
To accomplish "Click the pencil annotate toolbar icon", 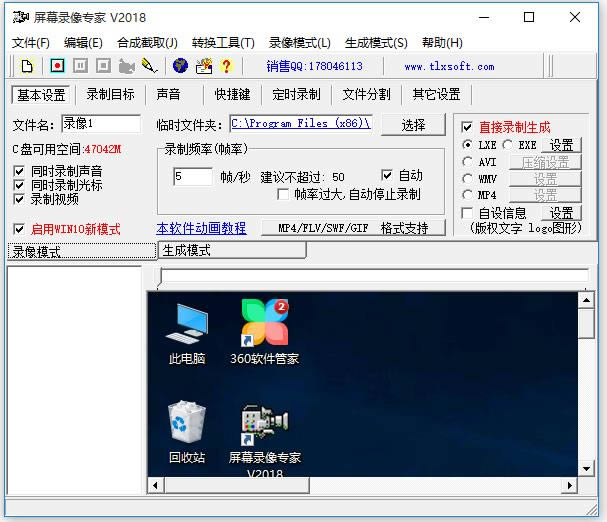I will point(149,66).
